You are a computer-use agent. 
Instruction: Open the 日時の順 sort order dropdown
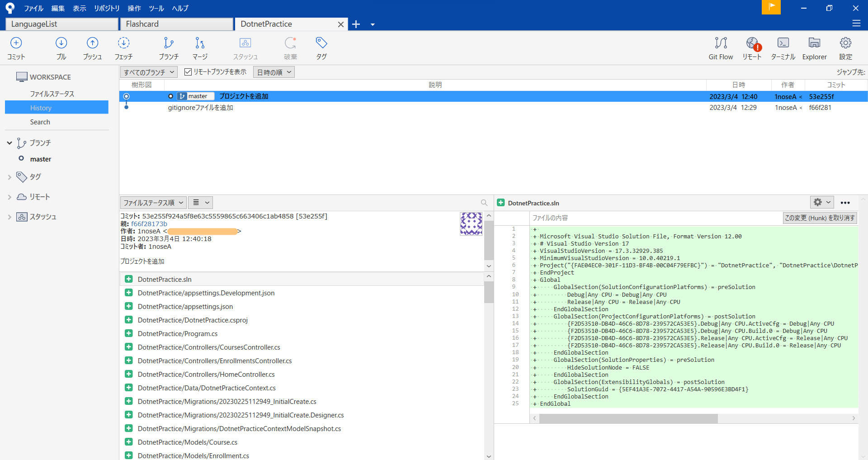pyautogui.click(x=273, y=71)
